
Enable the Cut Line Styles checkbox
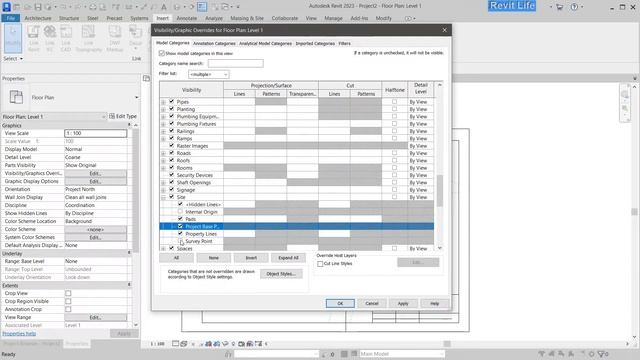tap(320, 264)
